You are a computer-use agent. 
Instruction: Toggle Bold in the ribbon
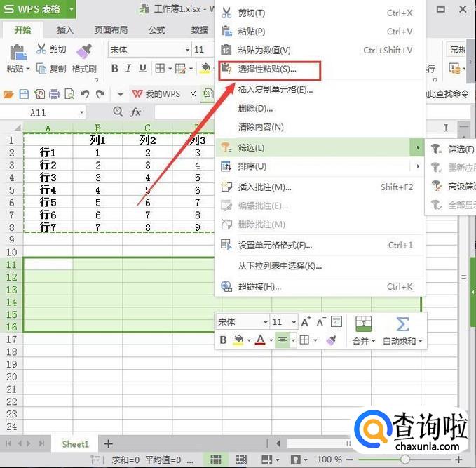(115, 68)
